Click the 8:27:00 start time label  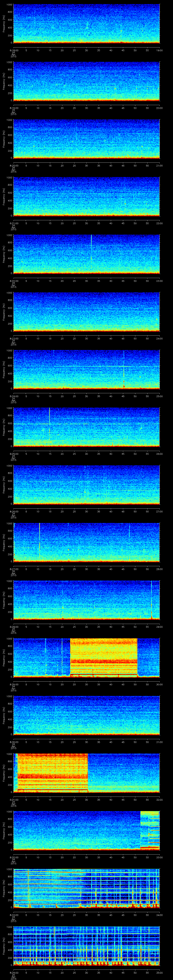tap(14, 569)
